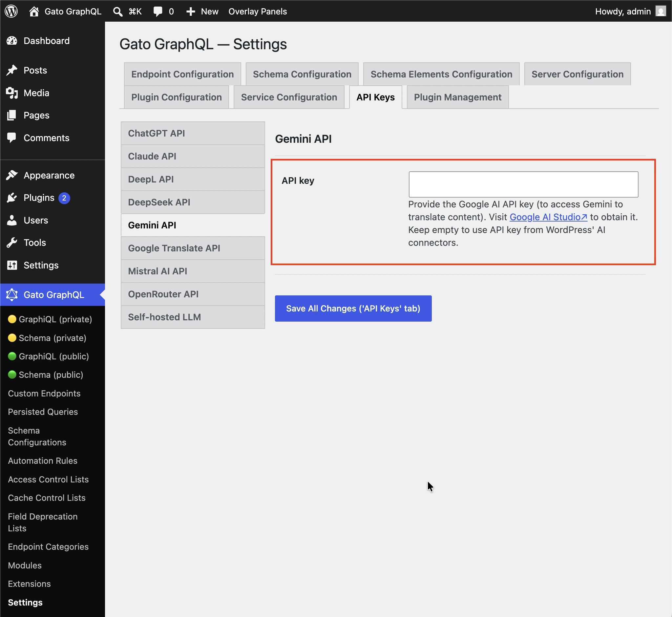Select Claude API section

[x=193, y=156]
